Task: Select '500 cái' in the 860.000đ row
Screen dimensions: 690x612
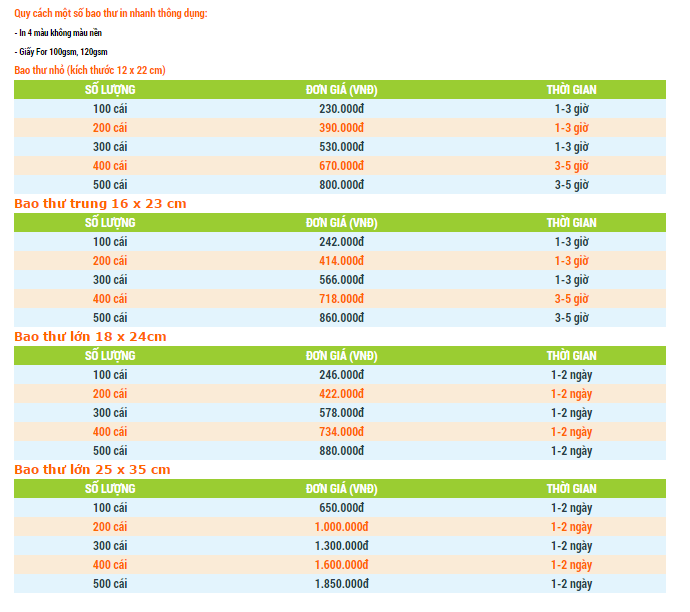Action: coord(110,318)
